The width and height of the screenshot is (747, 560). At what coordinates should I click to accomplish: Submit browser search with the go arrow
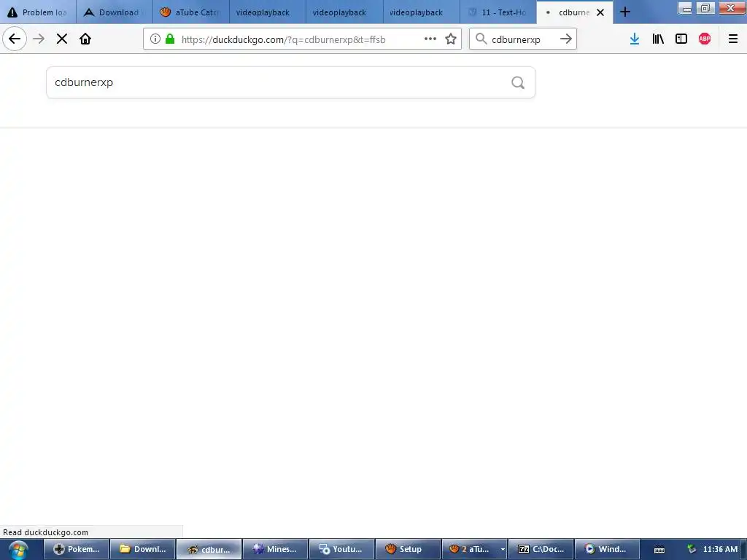click(566, 39)
